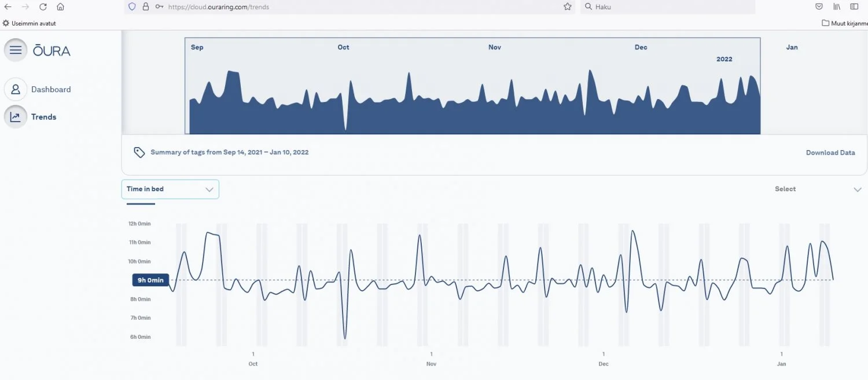Click the Useimmin avatut bookmarks button
Viewport: 868px width, 380px height.
[x=29, y=23]
